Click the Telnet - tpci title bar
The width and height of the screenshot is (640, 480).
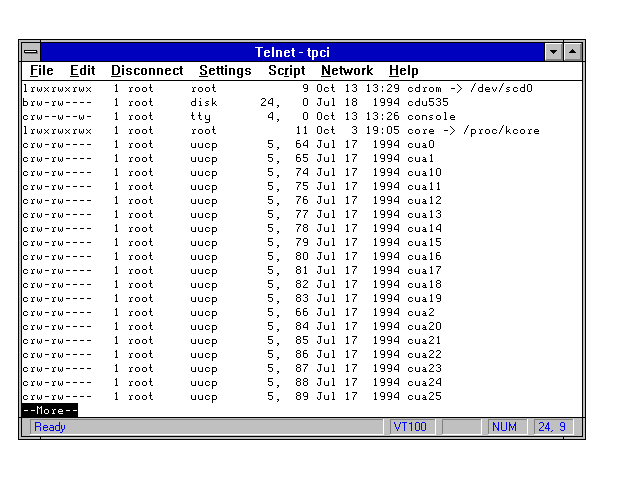pyautogui.click(x=300, y=51)
